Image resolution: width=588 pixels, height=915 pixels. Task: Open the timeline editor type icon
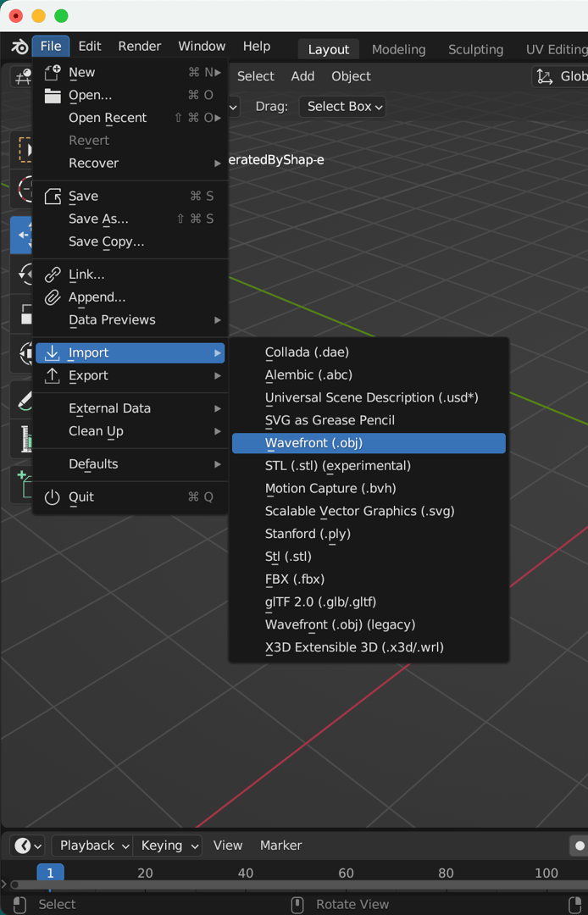[27, 845]
